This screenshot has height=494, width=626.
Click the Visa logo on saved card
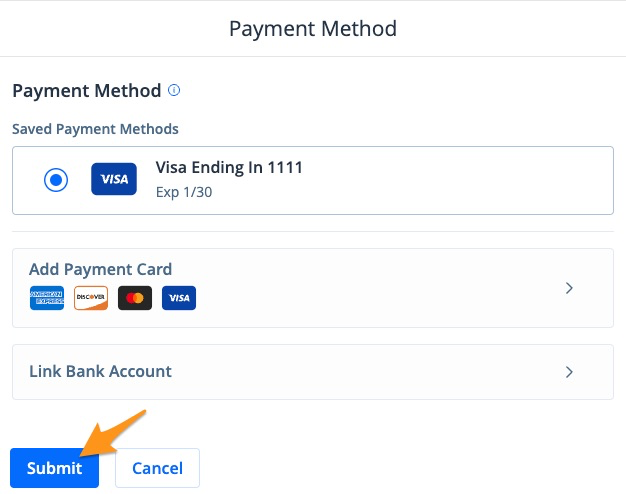[x=114, y=179]
